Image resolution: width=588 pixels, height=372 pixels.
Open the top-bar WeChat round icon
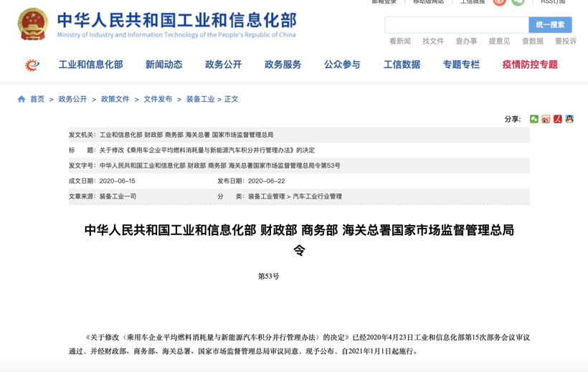pos(518,2)
